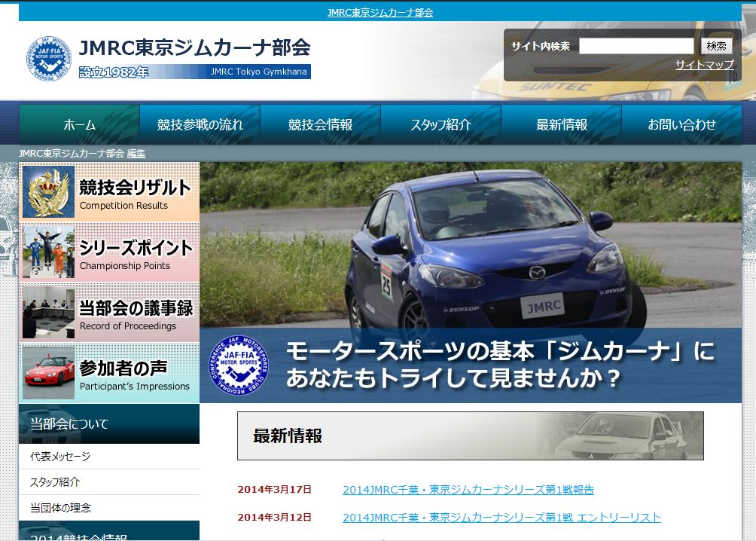Click the Record of Proceedings caption
The width and height of the screenshot is (756, 541).
pos(128,326)
